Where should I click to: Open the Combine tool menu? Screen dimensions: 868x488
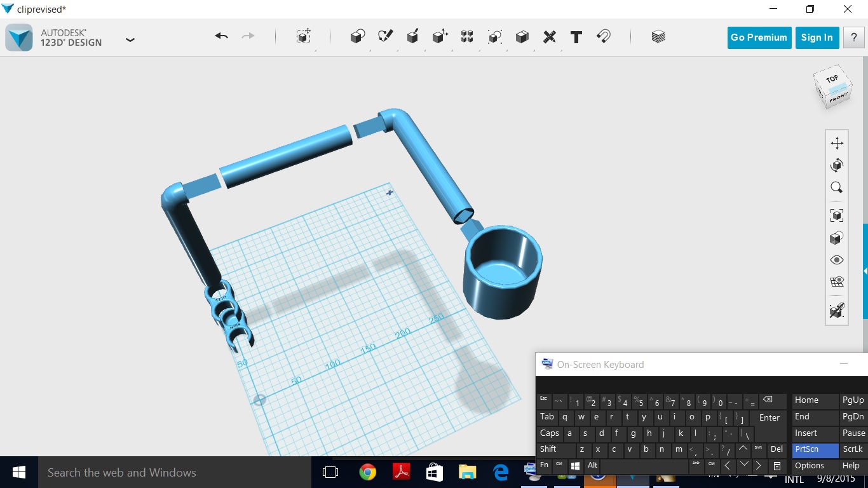(522, 37)
